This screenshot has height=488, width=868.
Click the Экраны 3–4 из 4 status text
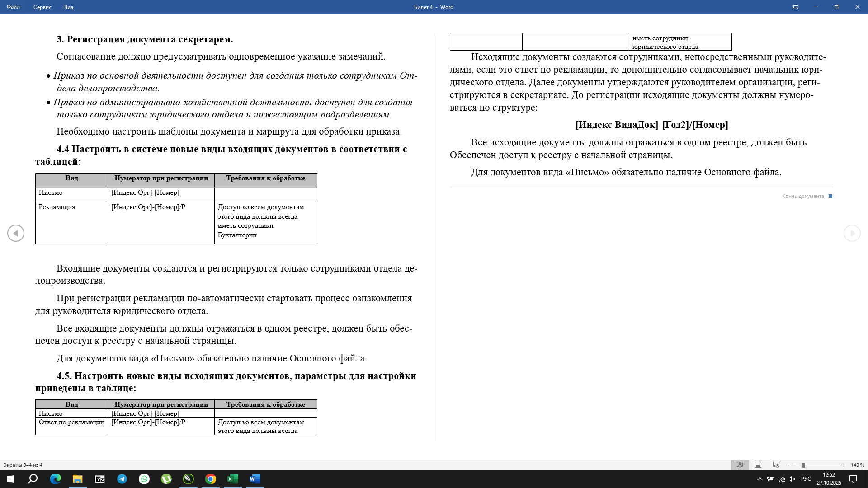(x=24, y=464)
